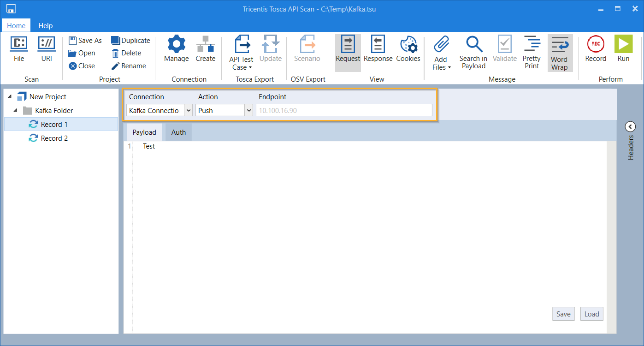Select Record 2 in project tree
Viewport: 644px width, 346px height.
[x=54, y=138]
